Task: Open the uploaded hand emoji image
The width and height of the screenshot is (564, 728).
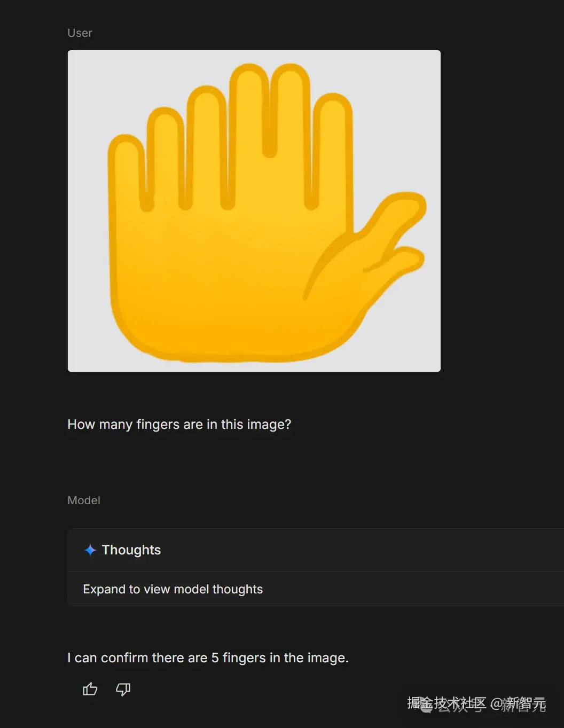Action: (254, 211)
